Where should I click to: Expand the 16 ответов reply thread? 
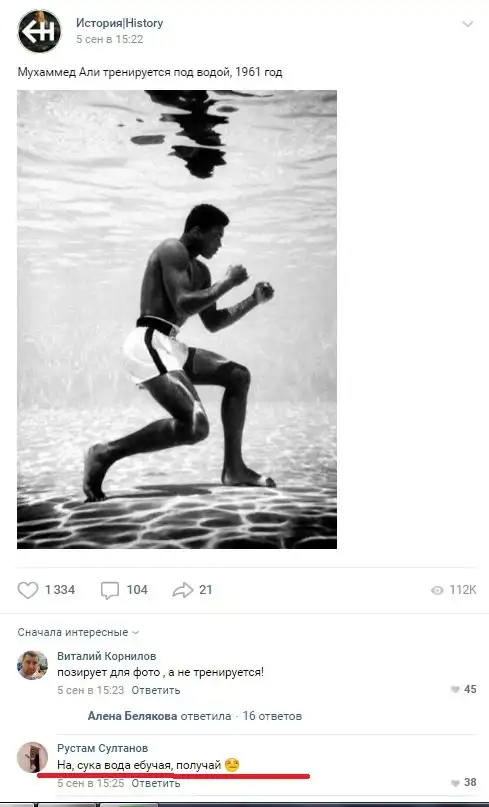[272, 716]
